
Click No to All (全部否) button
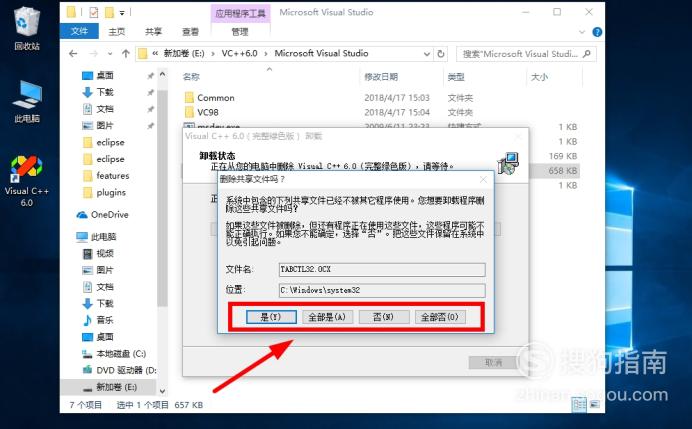[x=440, y=317]
